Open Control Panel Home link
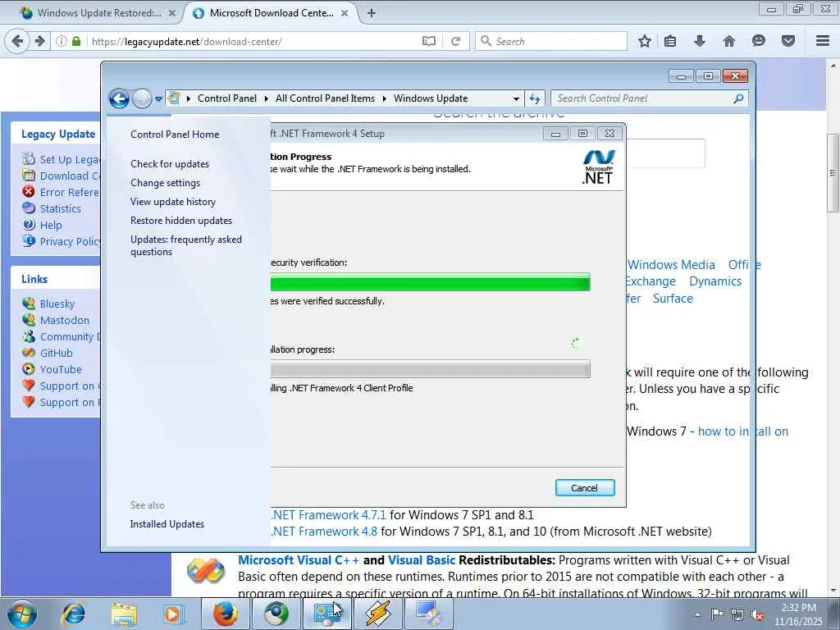840x630 pixels. pyautogui.click(x=175, y=135)
